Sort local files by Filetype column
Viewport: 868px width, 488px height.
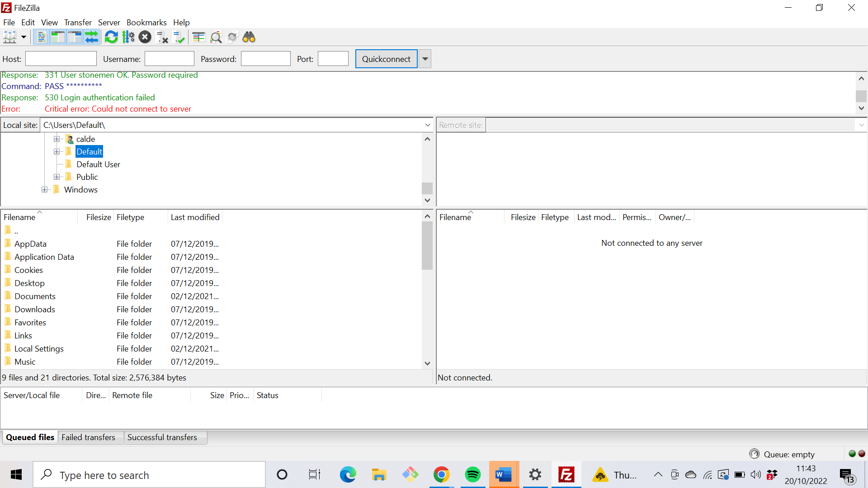pos(141,217)
